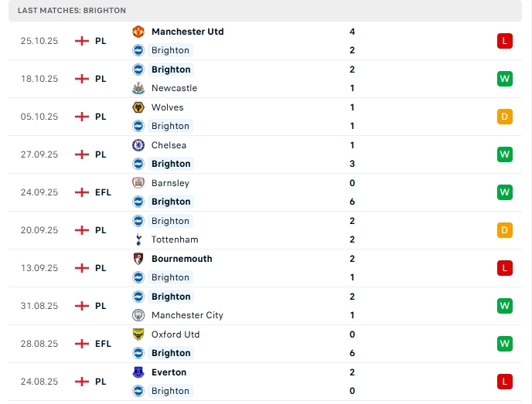Viewport: 532px width, 404px height.
Task: Click the Bournemouth club crest
Action: pos(138,259)
